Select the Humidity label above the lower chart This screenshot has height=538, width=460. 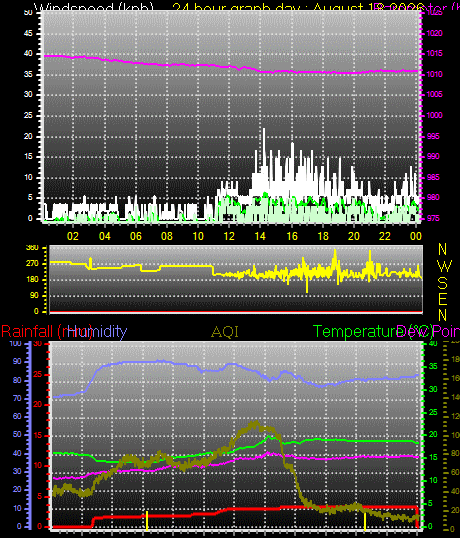coord(97,331)
